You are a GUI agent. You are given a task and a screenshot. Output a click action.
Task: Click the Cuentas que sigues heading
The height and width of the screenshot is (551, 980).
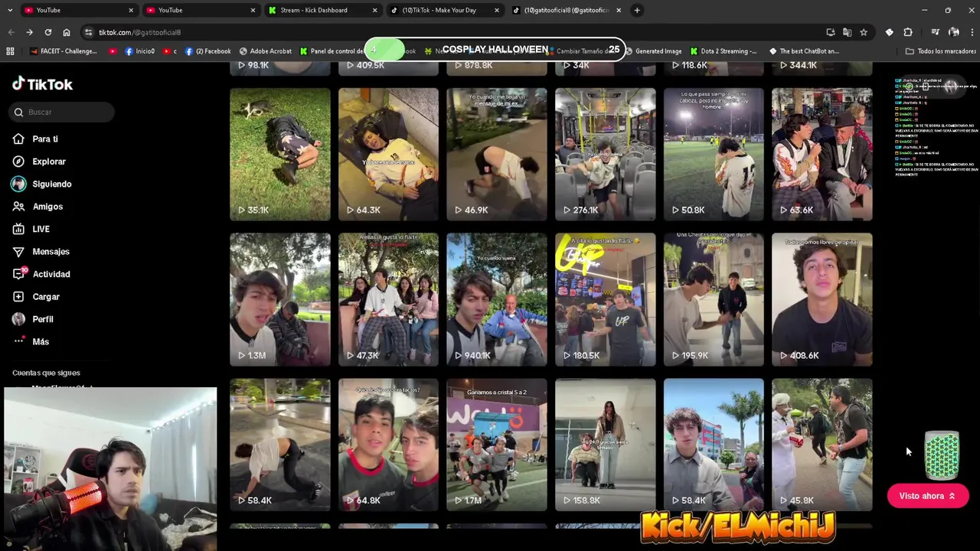click(46, 373)
